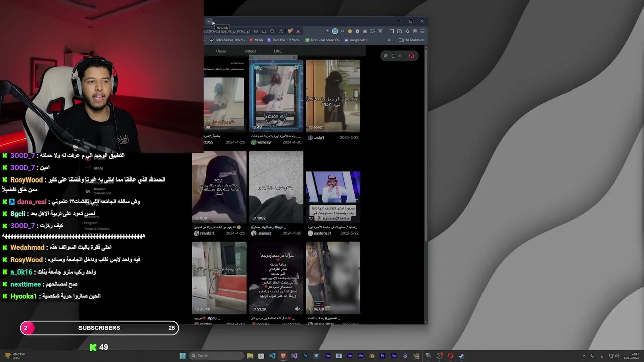This screenshot has height=362, width=644.
Task: Click the system tray volume icon
Action: [617, 356]
